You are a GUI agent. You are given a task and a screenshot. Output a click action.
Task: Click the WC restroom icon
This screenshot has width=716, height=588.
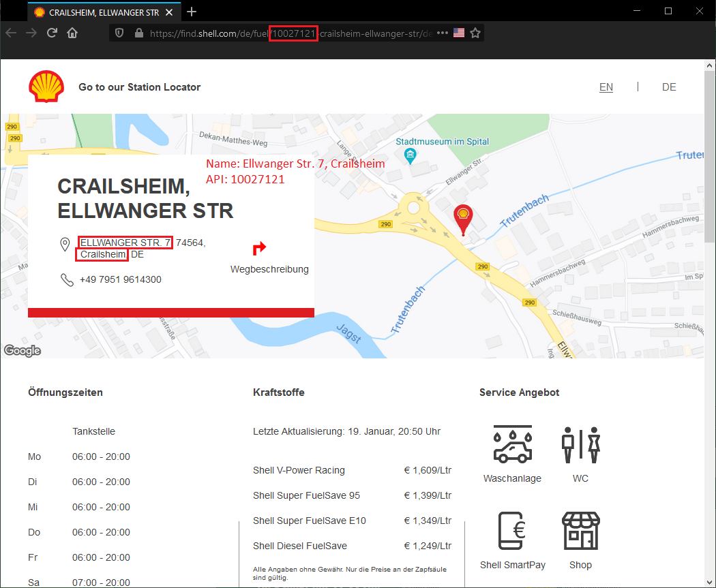coord(580,445)
